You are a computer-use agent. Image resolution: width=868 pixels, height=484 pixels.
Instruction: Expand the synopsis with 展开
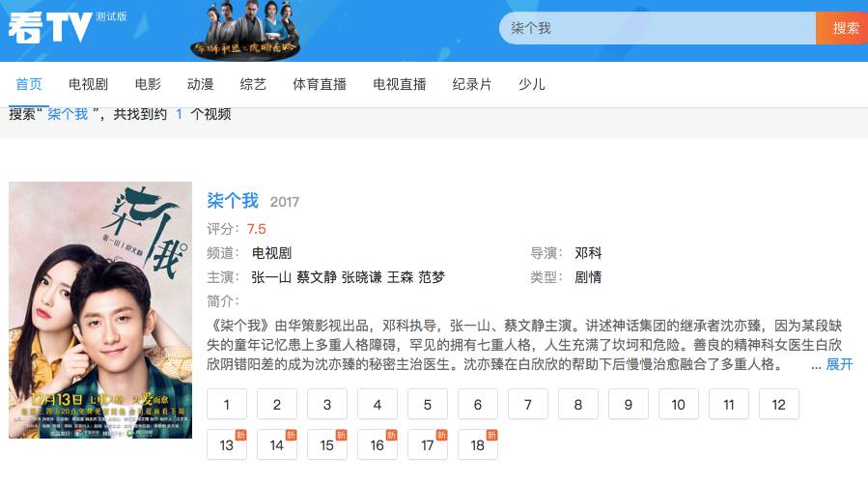click(x=839, y=364)
